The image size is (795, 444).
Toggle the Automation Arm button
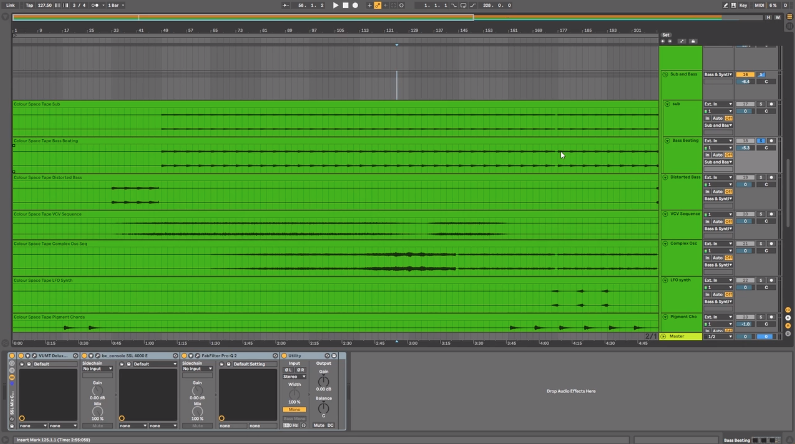pyautogui.click(x=377, y=5)
